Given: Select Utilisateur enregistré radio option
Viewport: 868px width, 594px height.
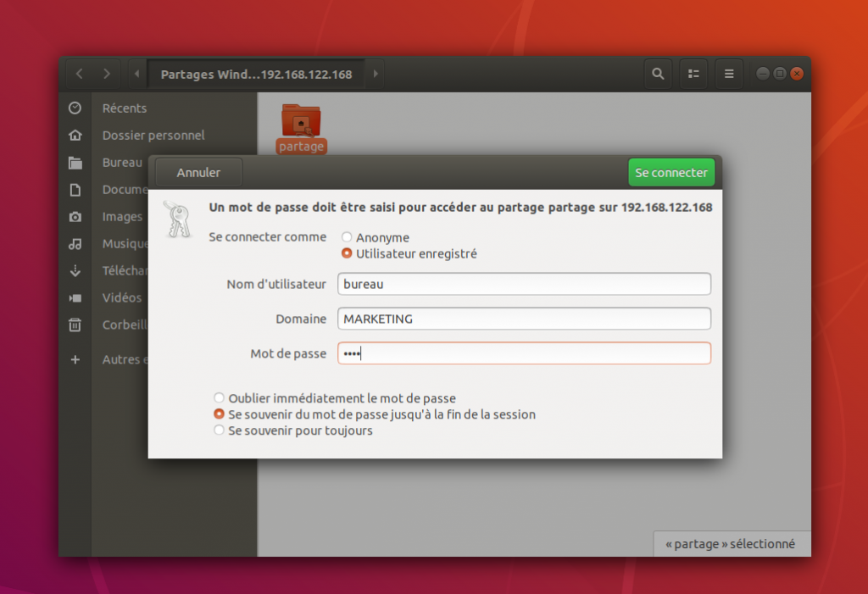Looking at the screenshot, I should [x=347, y=253].
